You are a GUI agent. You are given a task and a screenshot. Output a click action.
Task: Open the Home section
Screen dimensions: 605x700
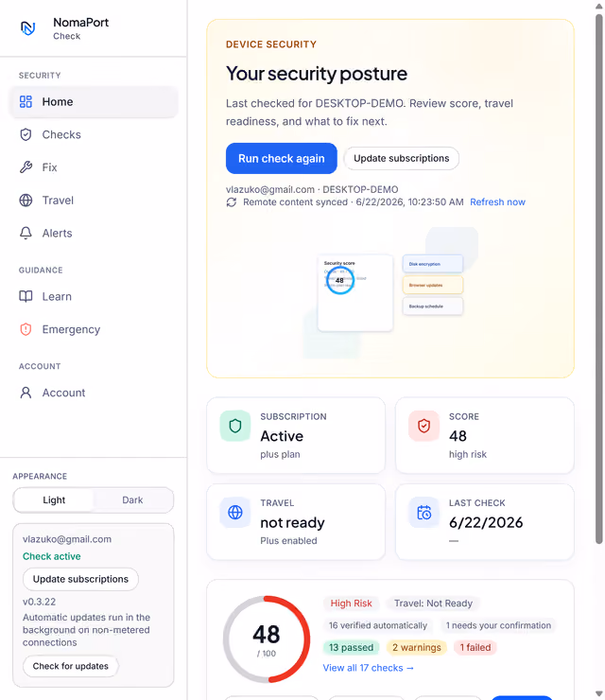coord(94,102)
